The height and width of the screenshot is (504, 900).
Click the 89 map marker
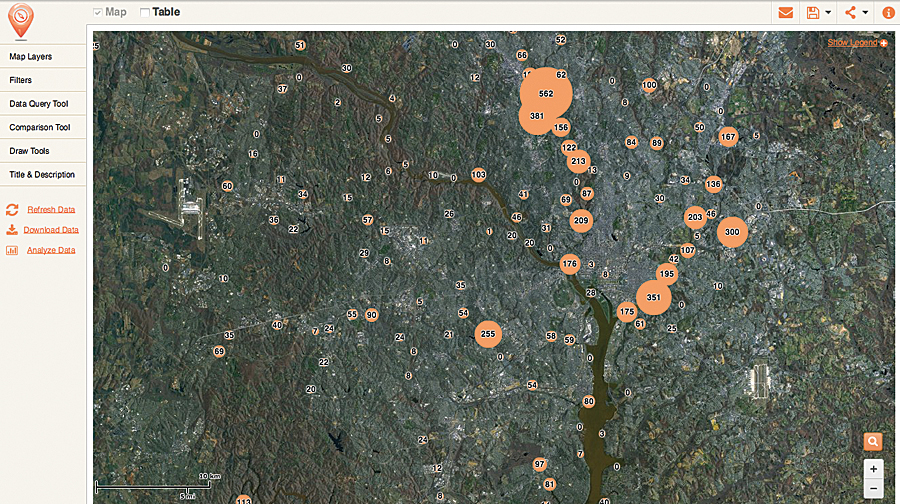click(x=657, y=143)
